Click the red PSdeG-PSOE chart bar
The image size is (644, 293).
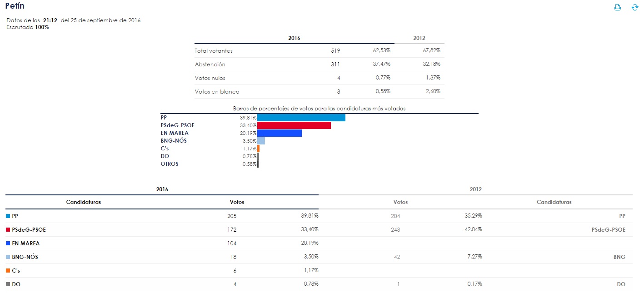(294, 125)
